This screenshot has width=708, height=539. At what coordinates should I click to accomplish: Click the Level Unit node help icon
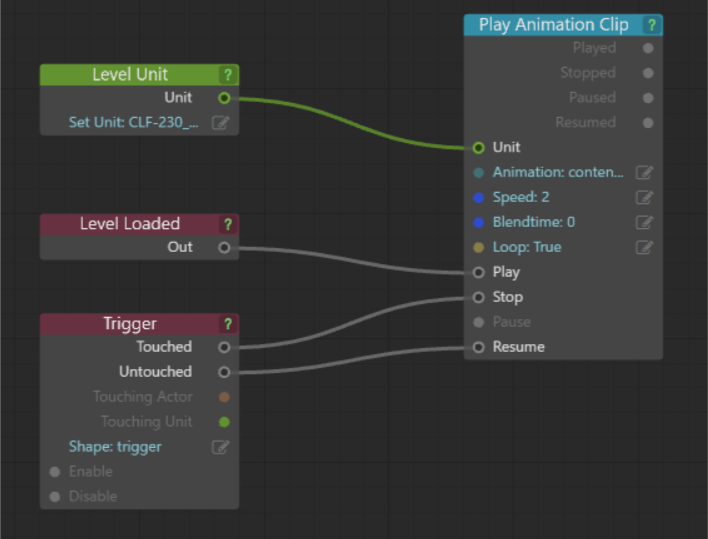click(x=228, y=75)
